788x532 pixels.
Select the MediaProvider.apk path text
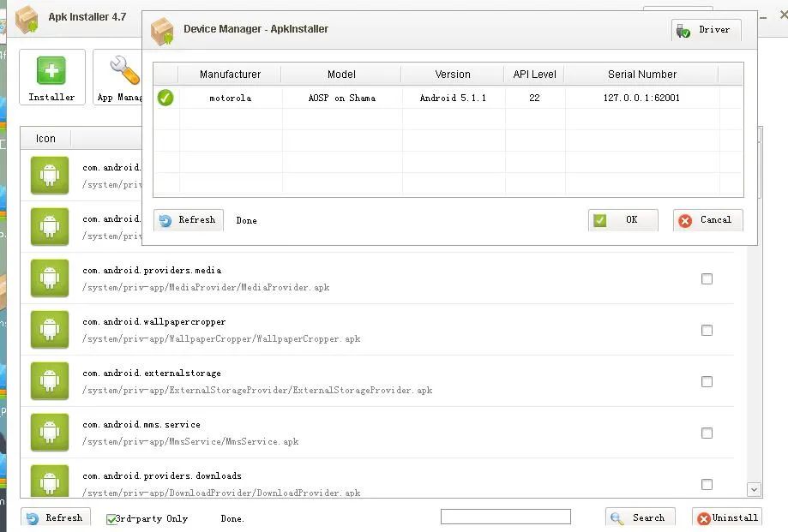pyautogui.click(x=206, y=288)
